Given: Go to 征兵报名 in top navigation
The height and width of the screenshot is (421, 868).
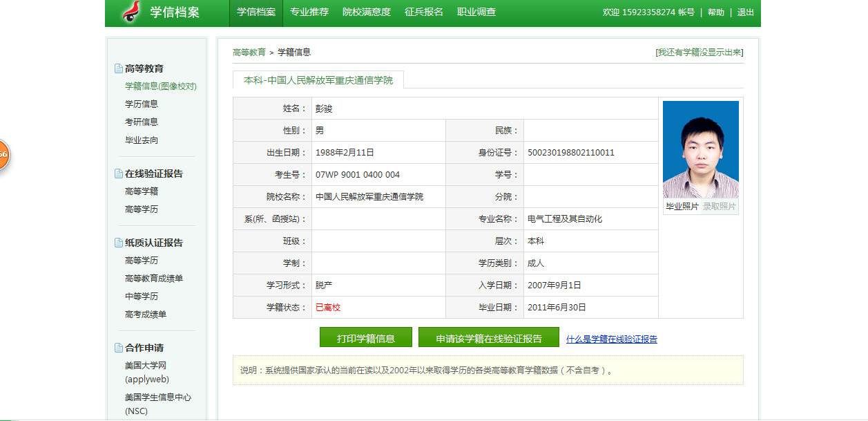Looking at the screenshot, I should coord(424,12).
